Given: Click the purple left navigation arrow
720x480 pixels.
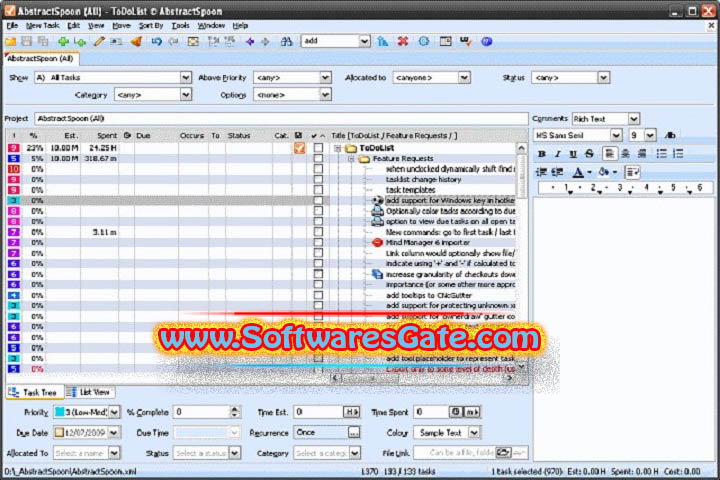Looking at the screenshot, I should pos(250,41).
